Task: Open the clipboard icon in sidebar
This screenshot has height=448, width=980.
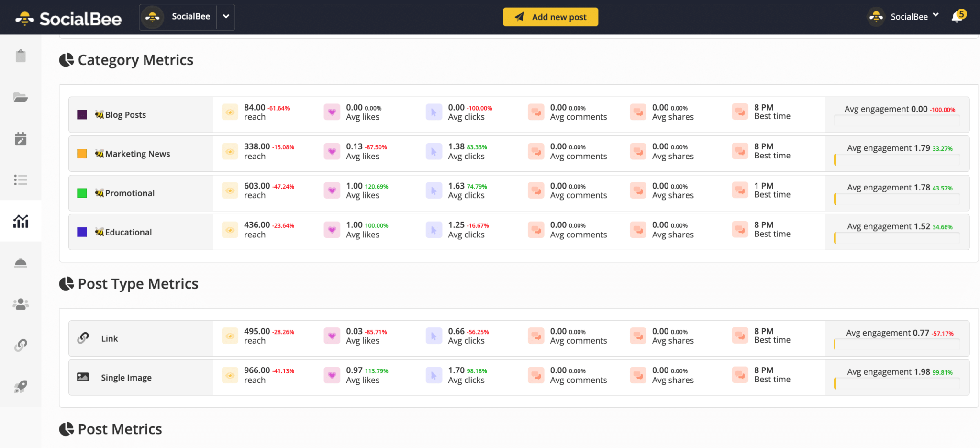Action: 21,56
